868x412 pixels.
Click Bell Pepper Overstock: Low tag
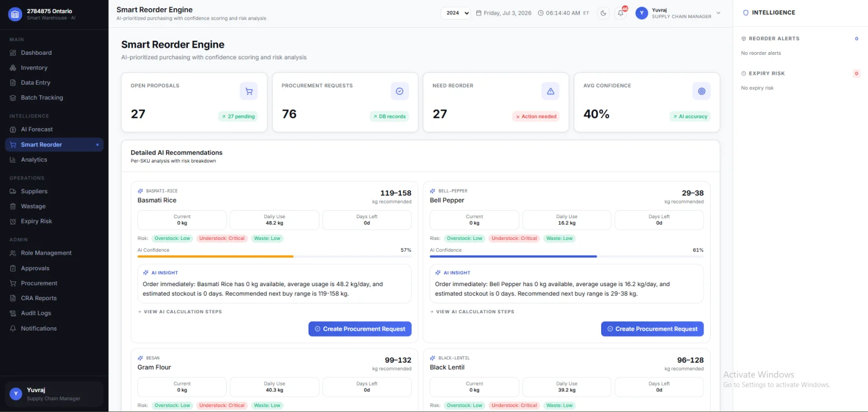tap(464, 238)
